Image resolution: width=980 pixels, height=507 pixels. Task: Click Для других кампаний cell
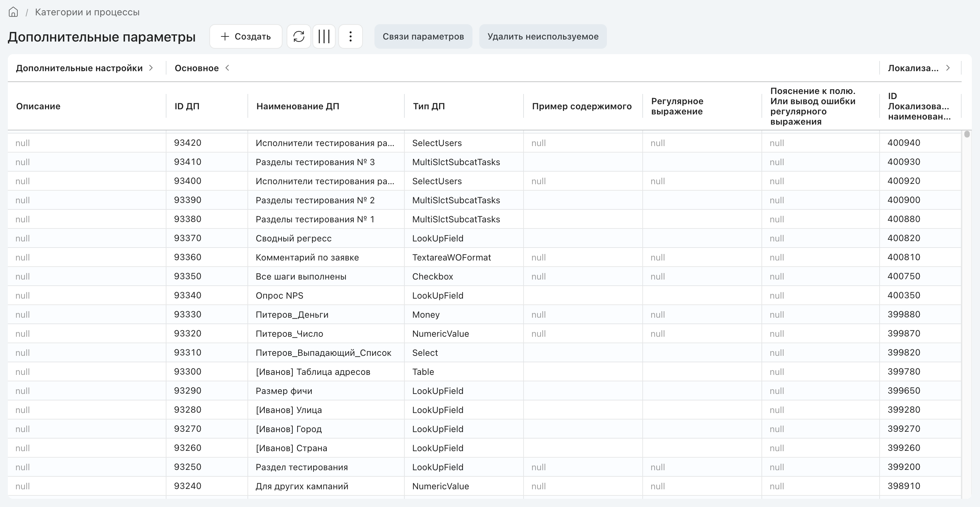(326, 486)
